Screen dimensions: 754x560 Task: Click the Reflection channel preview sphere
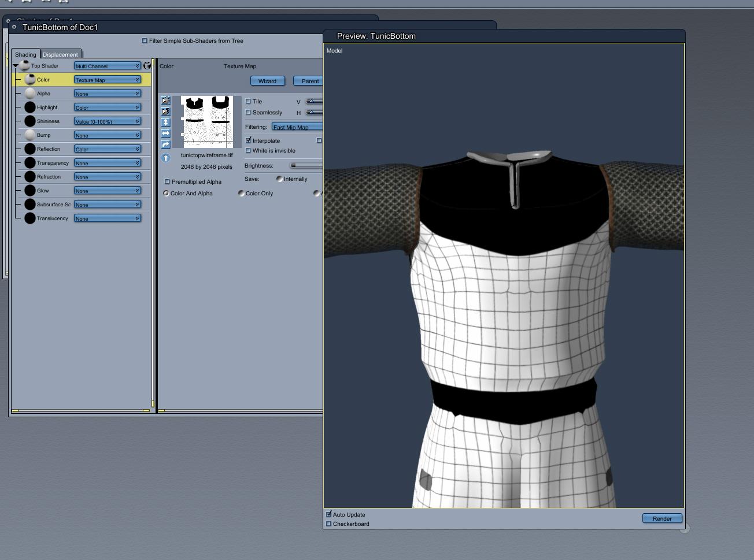pos(30,149)
